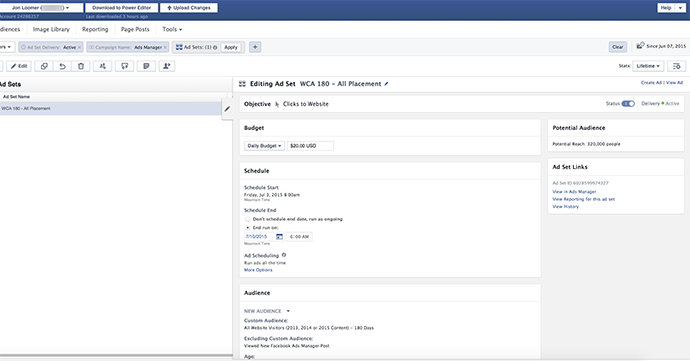Viewport: 690px width, 361px height.
Task: Click the Delete trash can icon
Action: tap(81, 66)
